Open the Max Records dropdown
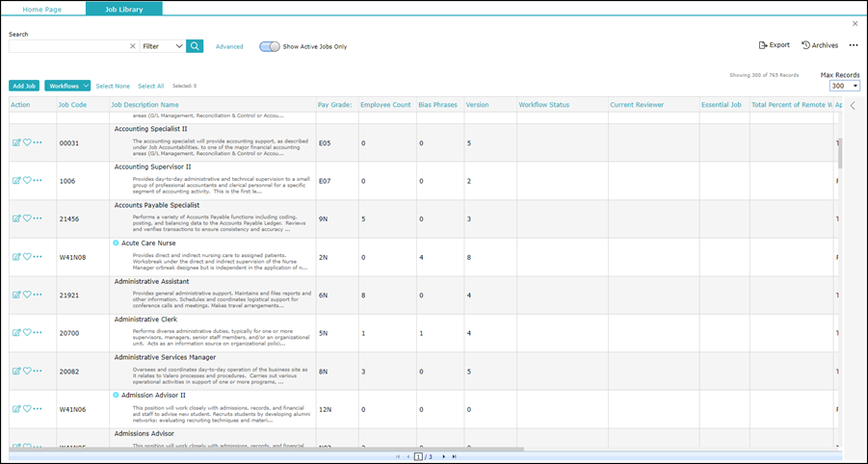 point(844,86)
